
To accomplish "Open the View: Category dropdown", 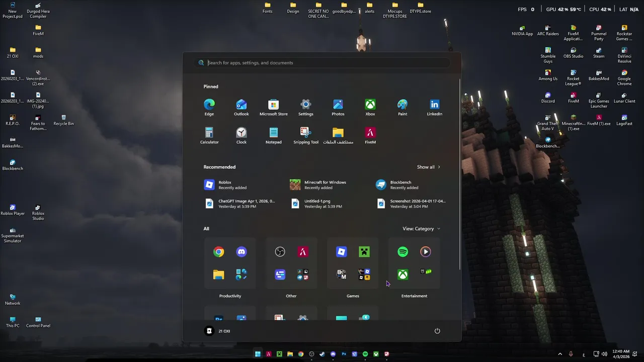I will 421,229.
